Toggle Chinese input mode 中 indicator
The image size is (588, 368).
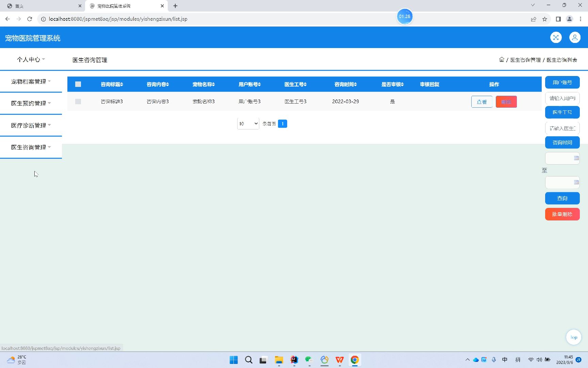(x=505, y=359)
